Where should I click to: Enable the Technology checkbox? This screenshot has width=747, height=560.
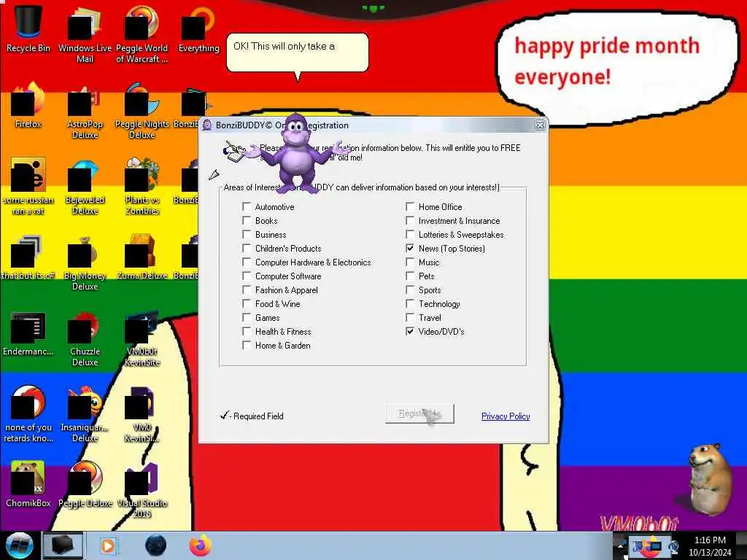tap(410, 303)
